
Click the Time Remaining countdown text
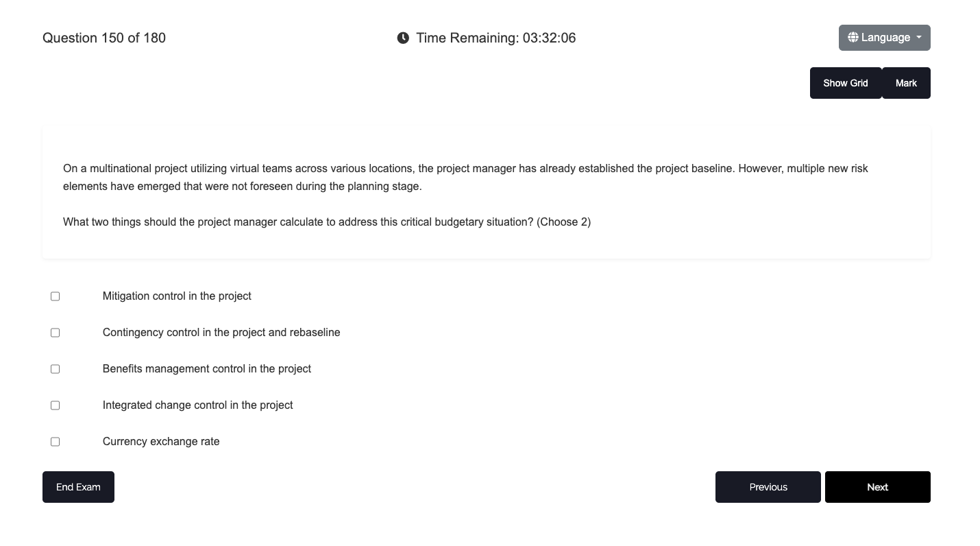[x=495, y=38]
